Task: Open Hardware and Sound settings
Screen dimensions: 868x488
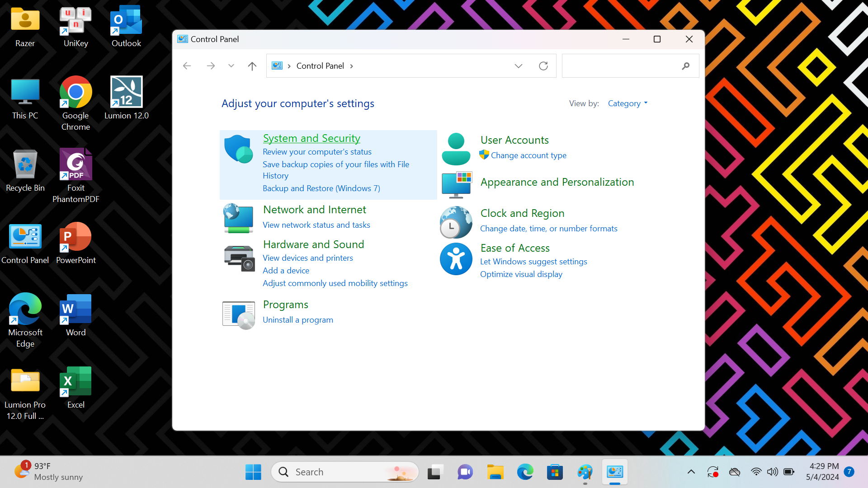Action: point(314,244)
